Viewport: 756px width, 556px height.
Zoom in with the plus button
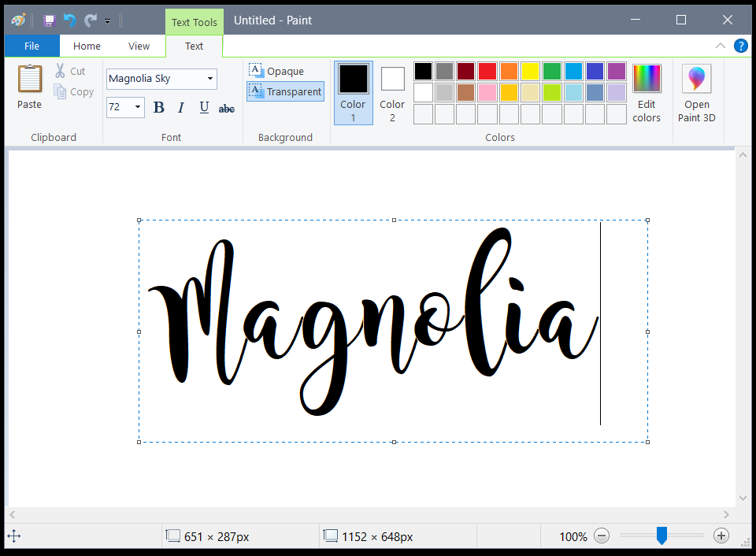click(x=721, y=536)
